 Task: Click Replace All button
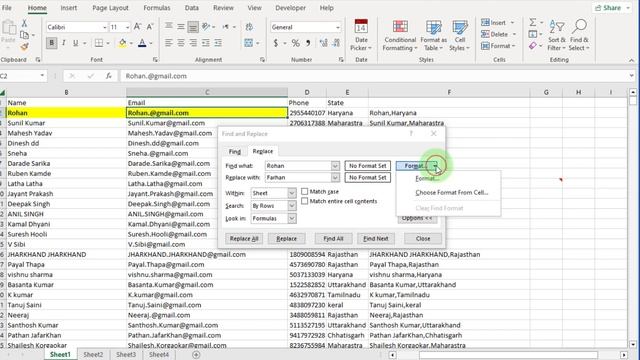tap(244, 238)
